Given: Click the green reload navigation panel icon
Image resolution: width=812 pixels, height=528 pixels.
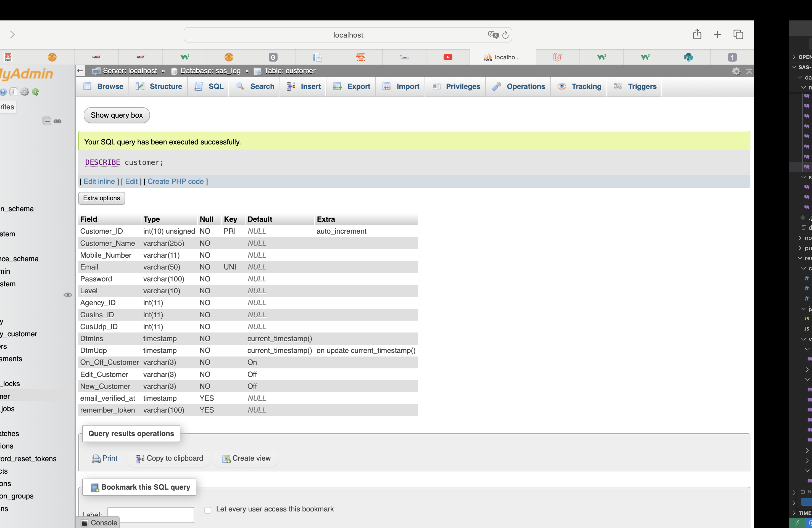Looking at the screenshot, I should tap(35, 92).
